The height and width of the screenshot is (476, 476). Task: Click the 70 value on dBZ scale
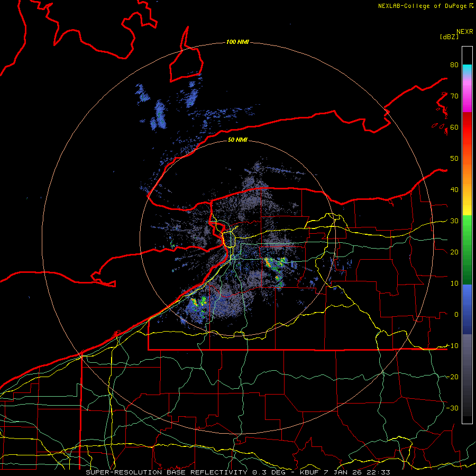click(454, 96)
